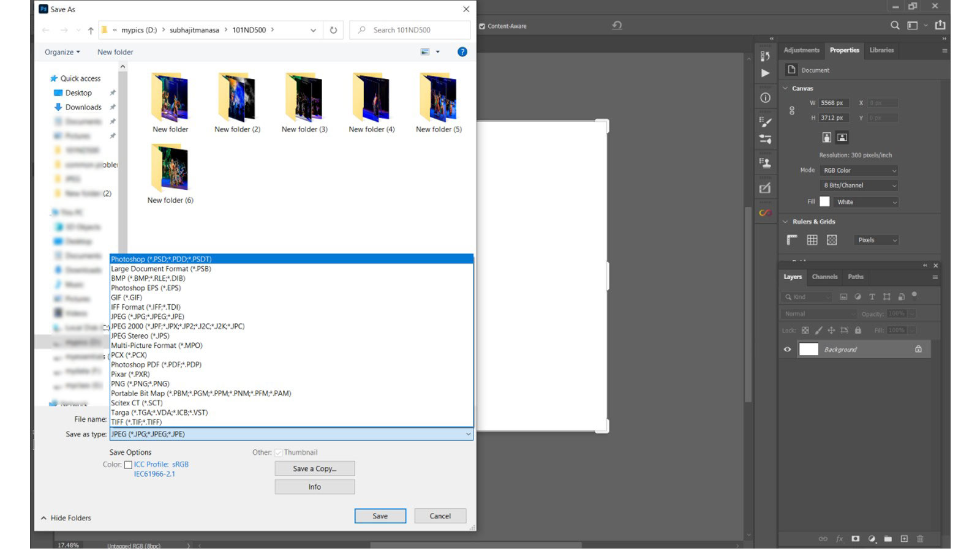This screenshot has width=980, height=551.
Task: Filter layers by smart objects icon
Action: coord(901,297)
